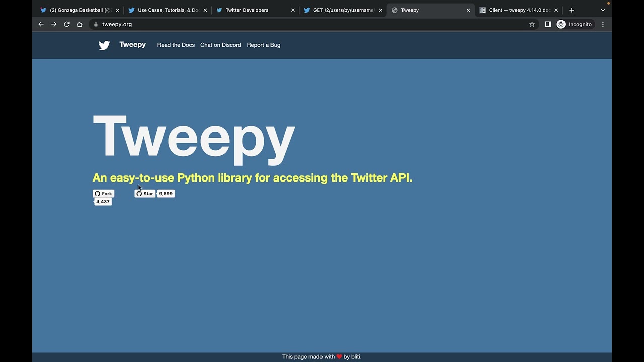Screen dimensions: 644x362
Task: Open Chat on Discord link
Action: [220, 45]
